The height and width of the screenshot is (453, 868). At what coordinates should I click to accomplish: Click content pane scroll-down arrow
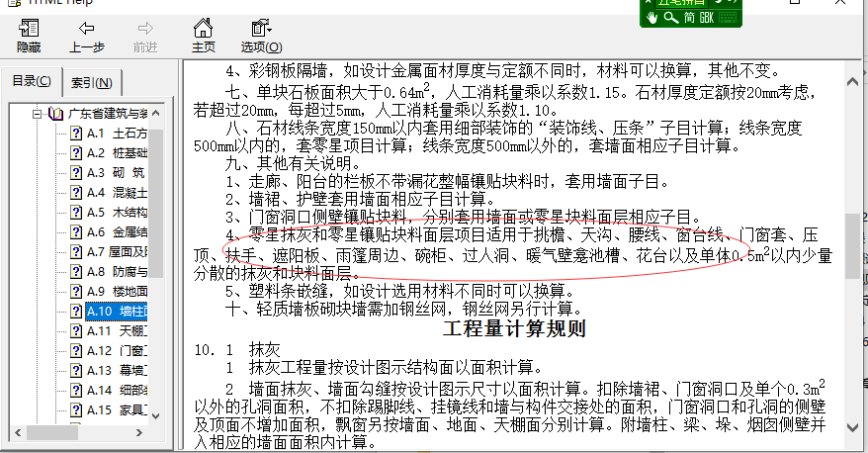852,427
